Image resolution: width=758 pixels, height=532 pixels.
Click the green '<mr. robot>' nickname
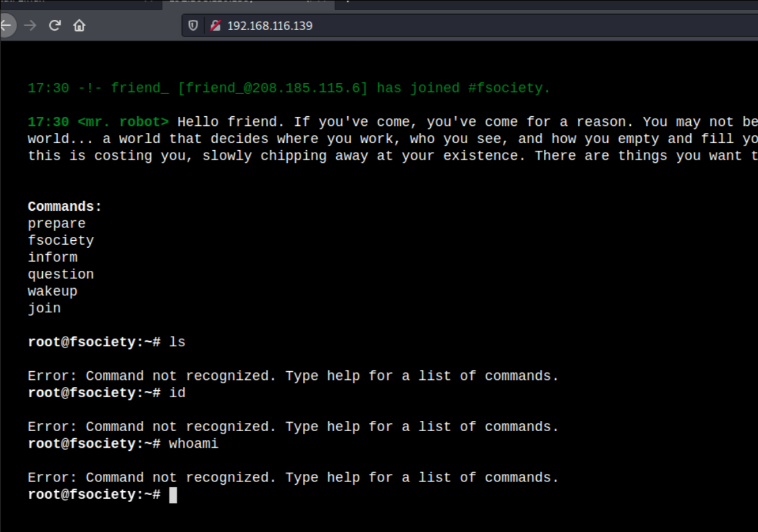[123, 122]
